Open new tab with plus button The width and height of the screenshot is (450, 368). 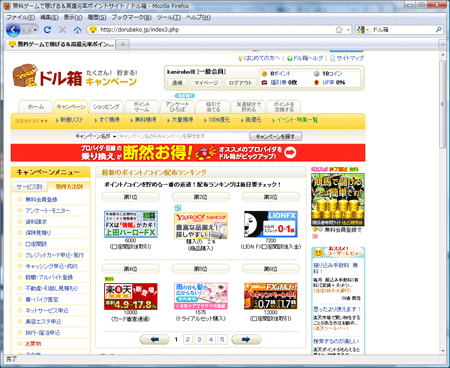123,44
